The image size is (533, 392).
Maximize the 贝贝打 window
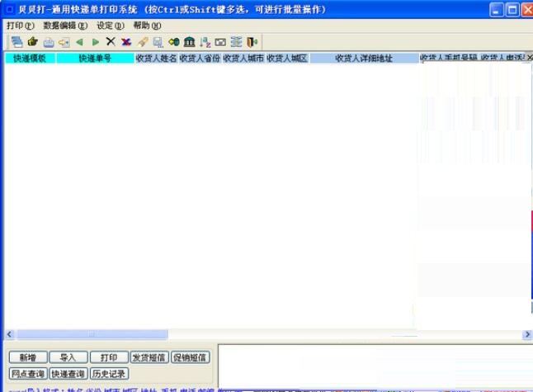[512, 10]
